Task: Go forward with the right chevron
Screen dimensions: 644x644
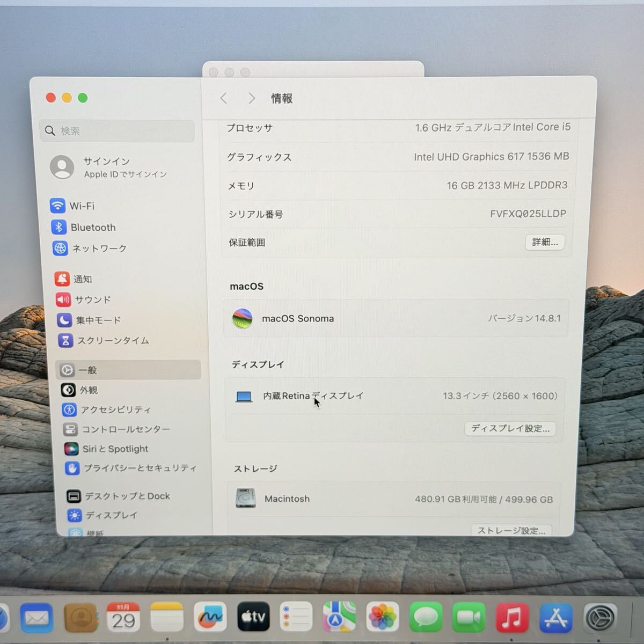Action: point(251,98)
